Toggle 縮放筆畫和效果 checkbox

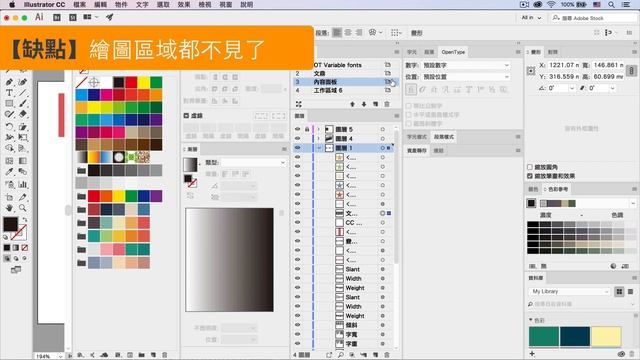(x=530, y=176)
